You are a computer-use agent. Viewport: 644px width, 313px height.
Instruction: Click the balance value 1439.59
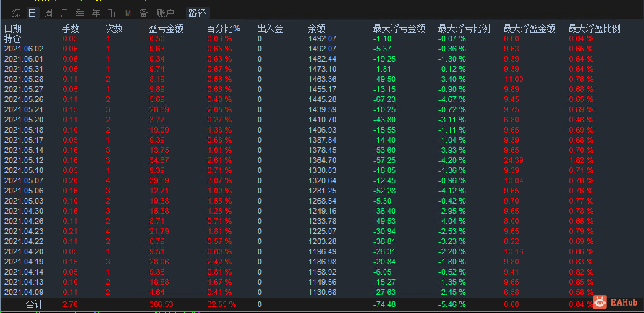322,110
